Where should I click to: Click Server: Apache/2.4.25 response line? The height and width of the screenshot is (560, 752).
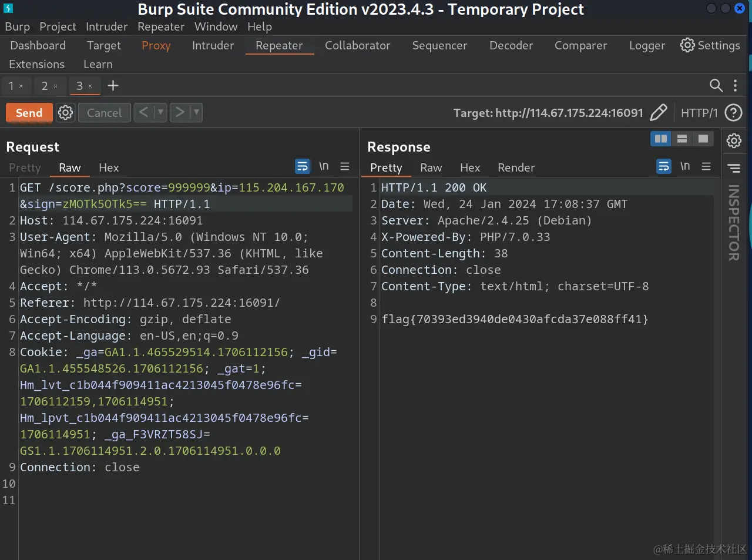tap(486, 220)
